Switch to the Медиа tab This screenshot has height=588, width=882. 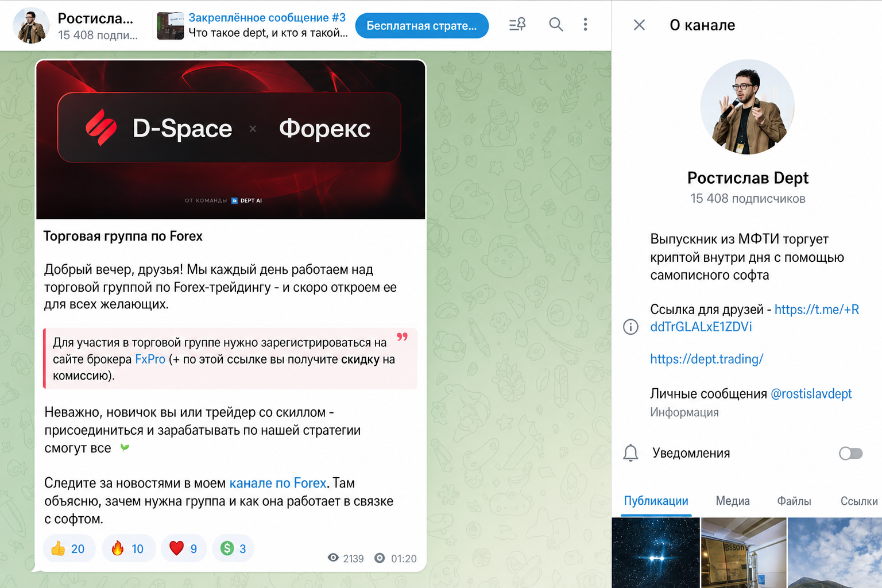tap(733, 501)
